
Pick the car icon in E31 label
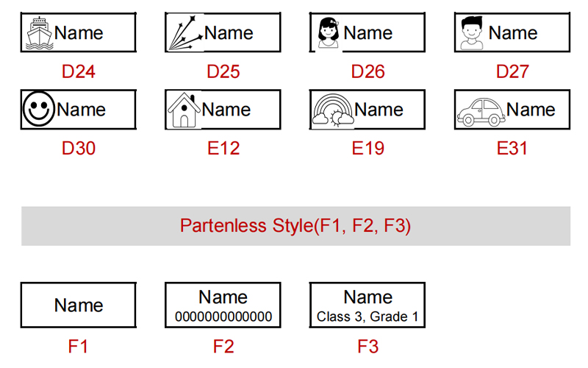(481, 112)
